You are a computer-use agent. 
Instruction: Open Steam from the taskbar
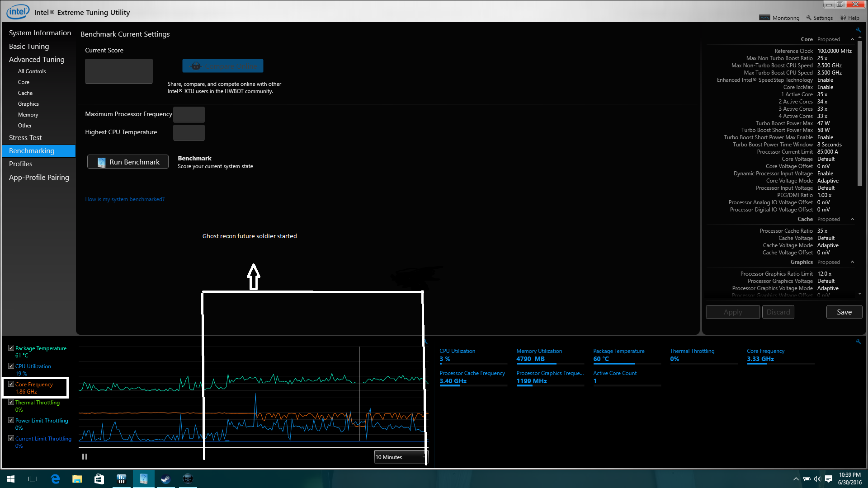165,479
